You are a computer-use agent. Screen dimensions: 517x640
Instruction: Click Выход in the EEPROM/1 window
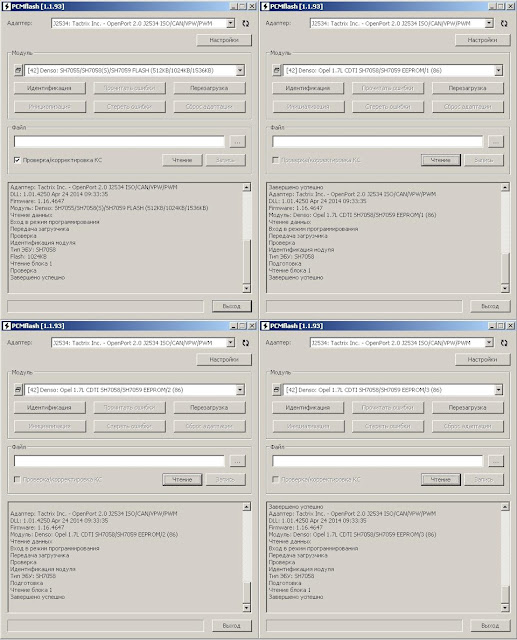[x=490, y=306]
